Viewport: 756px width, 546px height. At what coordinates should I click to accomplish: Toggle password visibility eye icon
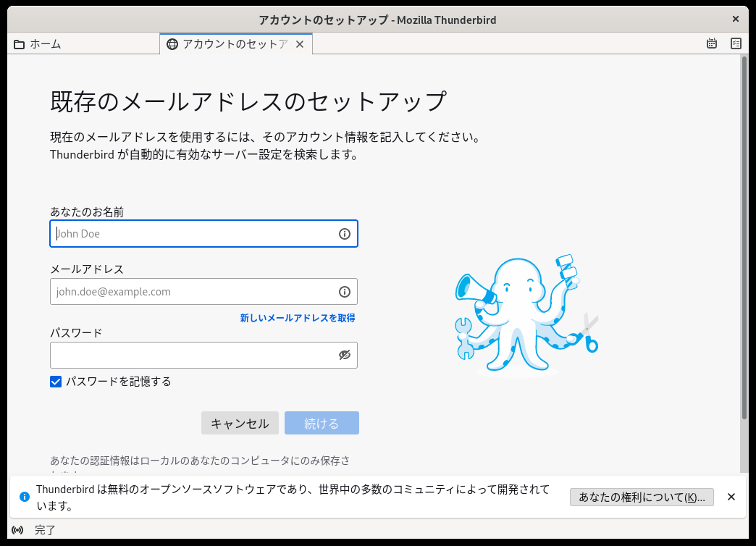tap(344, 355)
